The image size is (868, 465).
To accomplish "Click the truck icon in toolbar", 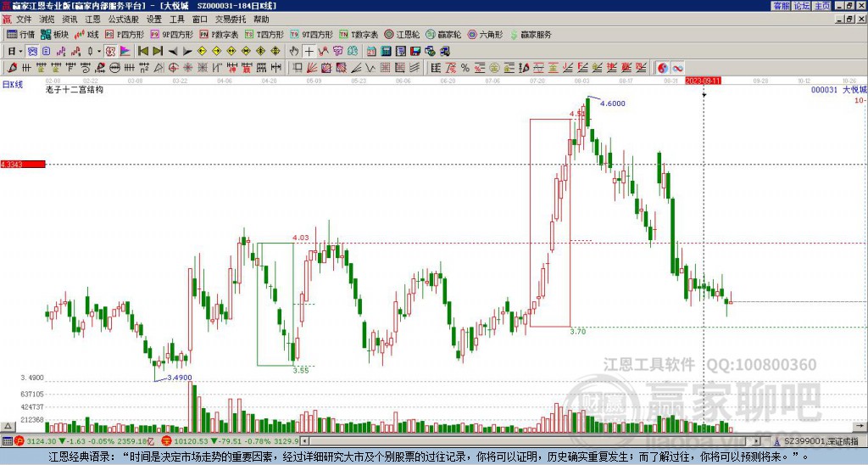I will pyautogui.click(x=445, y=52).
